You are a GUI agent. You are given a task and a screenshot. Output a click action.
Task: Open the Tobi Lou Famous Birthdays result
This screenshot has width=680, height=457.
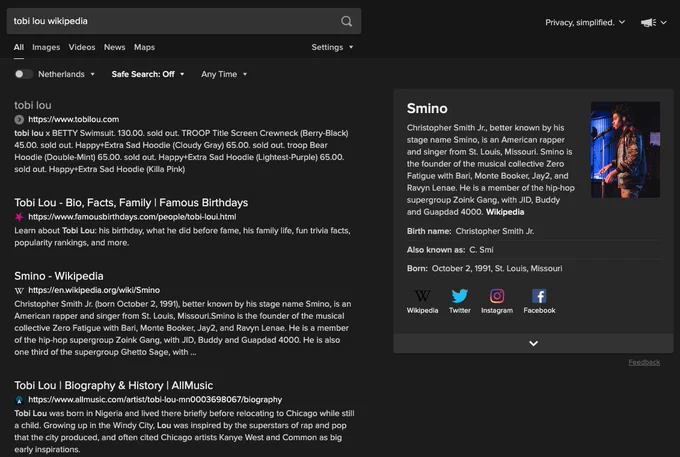[x=131, y=202]
